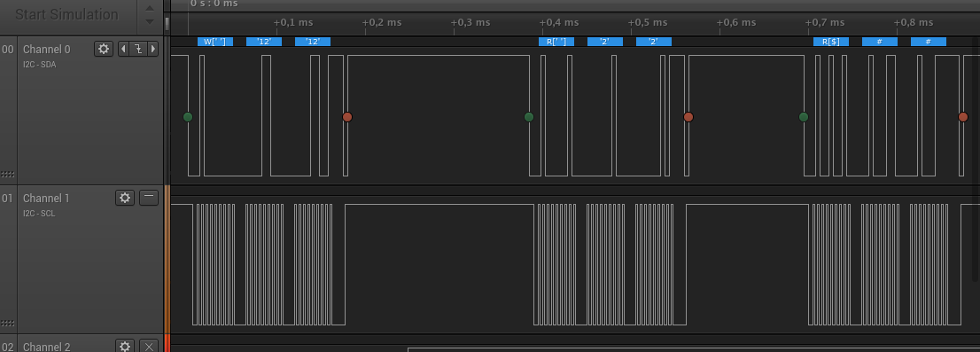Click the red stop marker before +0,6 ms
The width and height of the screenshot is (980, 352).
point(688,117)
